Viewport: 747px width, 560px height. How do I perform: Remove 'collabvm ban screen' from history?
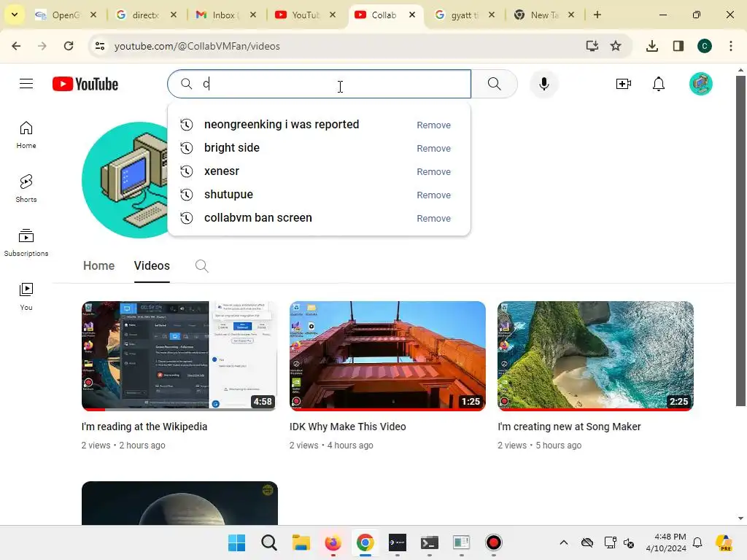tap(433, 218)
